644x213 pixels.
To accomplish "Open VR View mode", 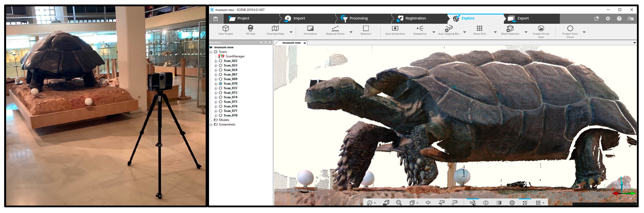I will [x=250, y=28].
